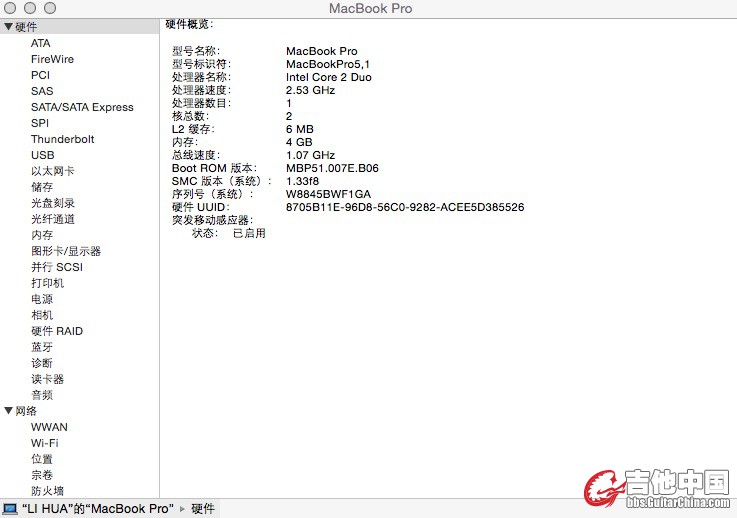Open the Wi-Fi network entry
The height and width of the screenshot is (518, 737).
(x=44, y=443)
